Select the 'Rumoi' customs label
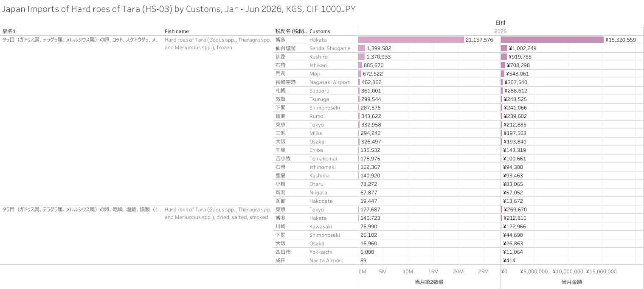The width and height of the screenshot is (644, 289). coord(317,116)
